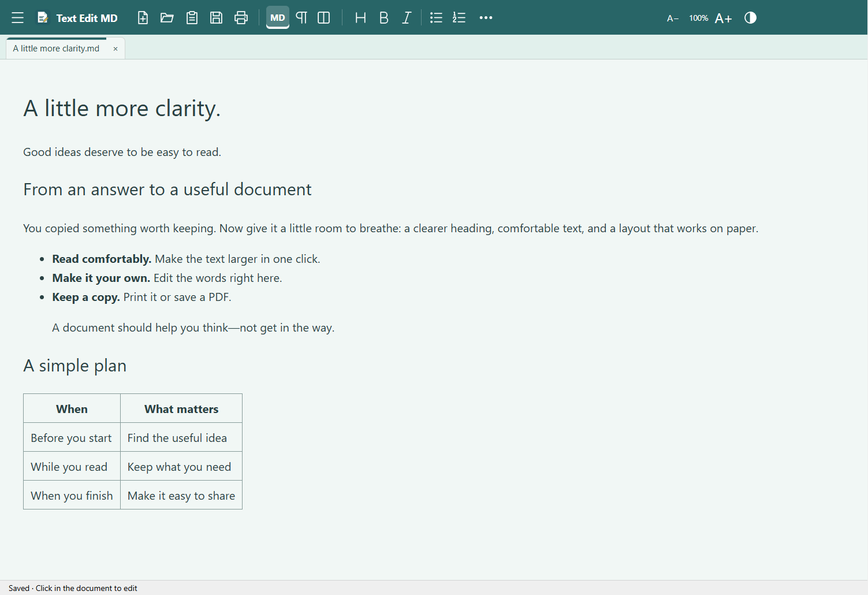Click the quote A document should help you think
This screenshot has width=868, height=595.
(x=193, y=328)
